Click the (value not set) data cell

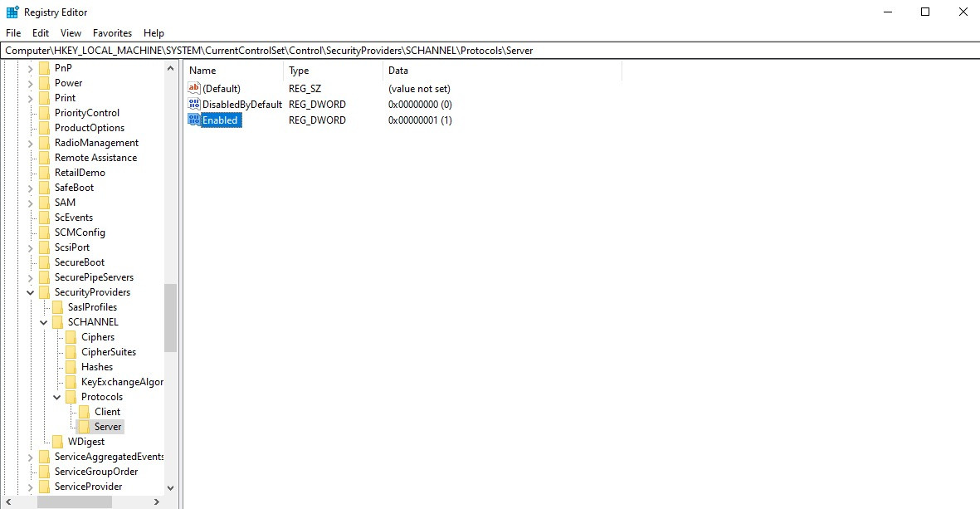[x=419, y=89]
